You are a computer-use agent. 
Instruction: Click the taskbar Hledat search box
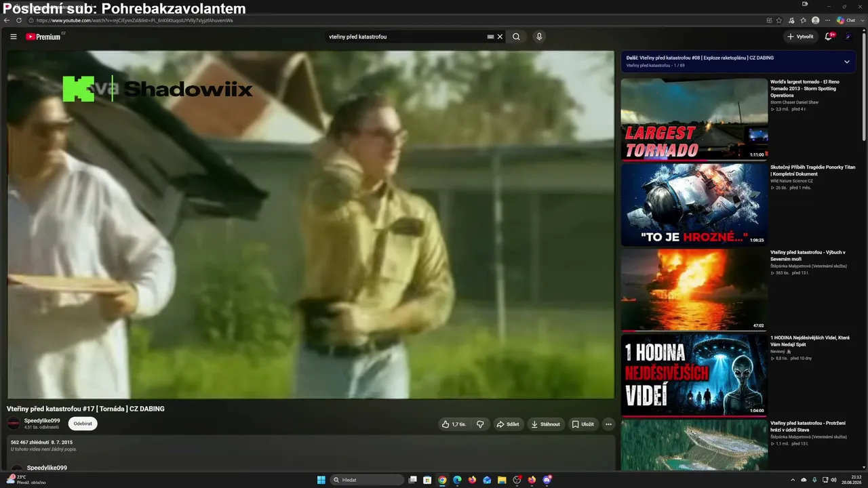[367, 480]
